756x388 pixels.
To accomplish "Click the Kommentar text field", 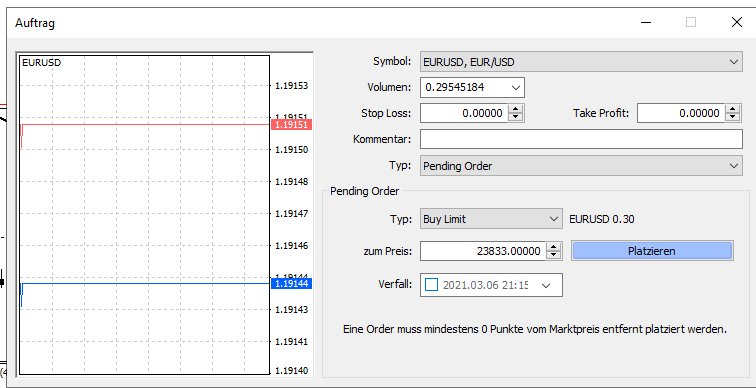I will coord(581,139).
